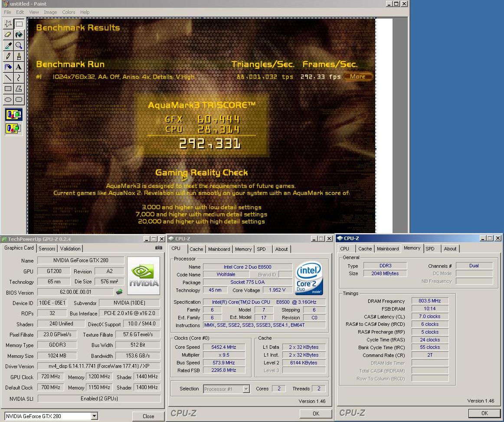Click the Bus Speed 573.9 MHz value
Screen dimensions: 504x422
coord(224,363)
